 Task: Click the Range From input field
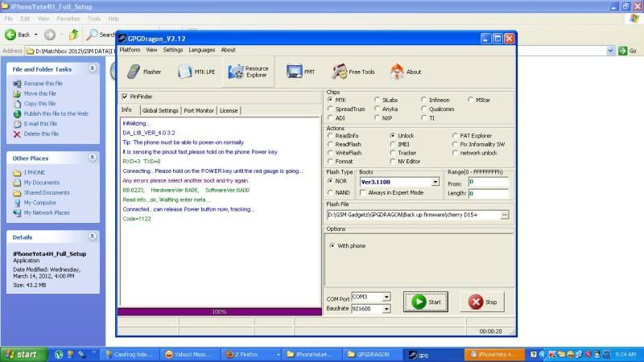pos(489,182)
